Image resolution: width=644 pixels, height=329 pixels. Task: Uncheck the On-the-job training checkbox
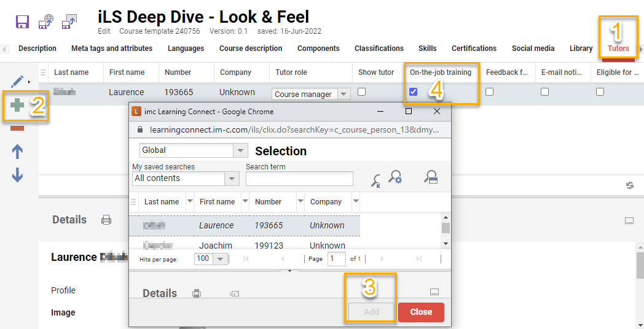pyautogui.click(x=414, y=92)
